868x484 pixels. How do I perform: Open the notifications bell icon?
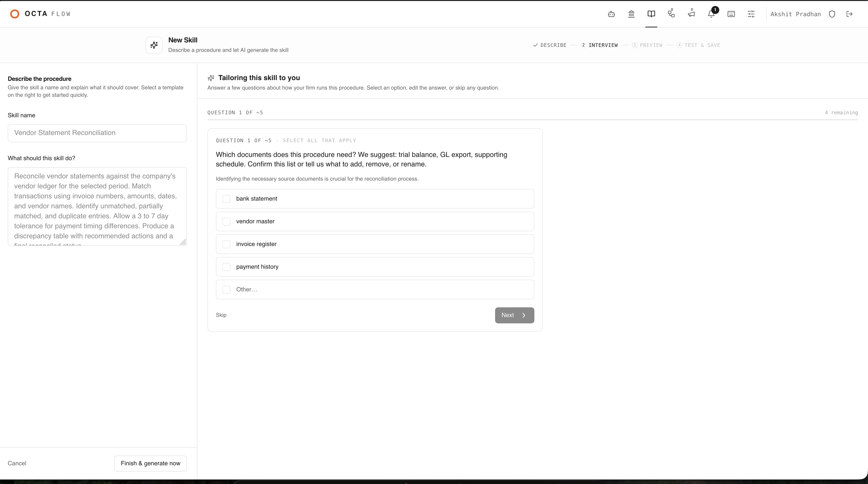tap(711, 14)
